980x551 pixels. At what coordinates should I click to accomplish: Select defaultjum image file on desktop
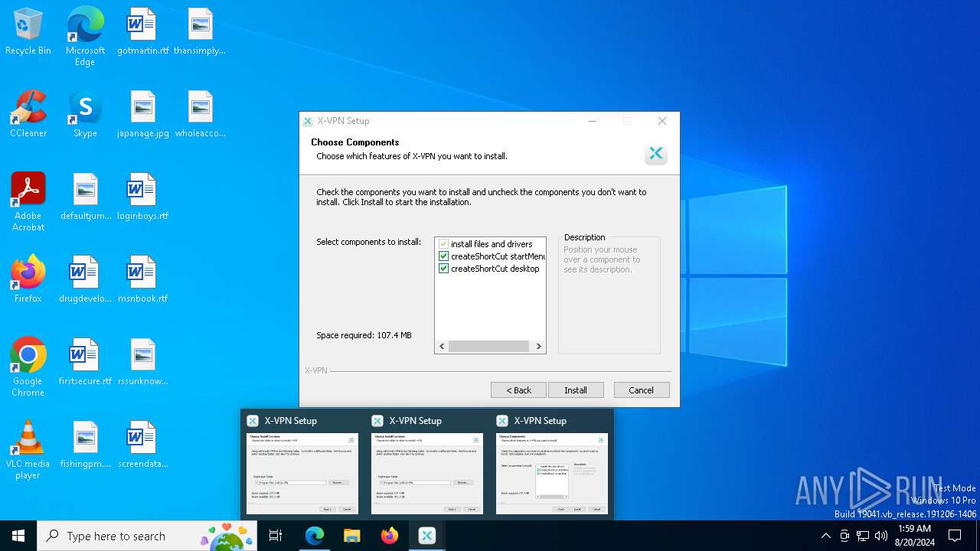pyautogui.click(x=85, y=197)
